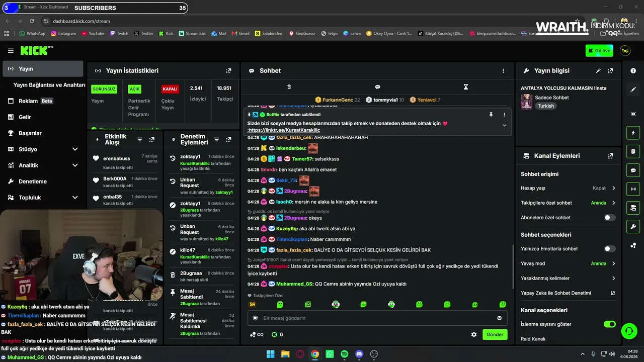Open File Explorer from the taskbar
The image size is (644, 362).
[285, 354]
